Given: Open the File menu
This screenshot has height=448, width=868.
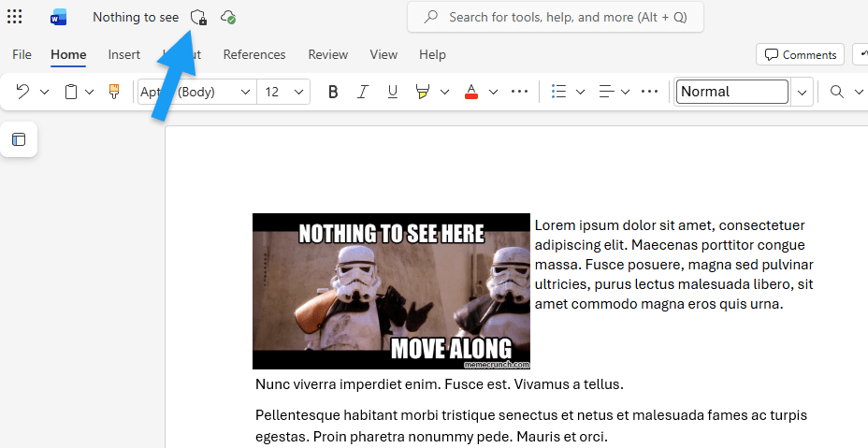Looking at the screenshot, I should coord(22,54).
